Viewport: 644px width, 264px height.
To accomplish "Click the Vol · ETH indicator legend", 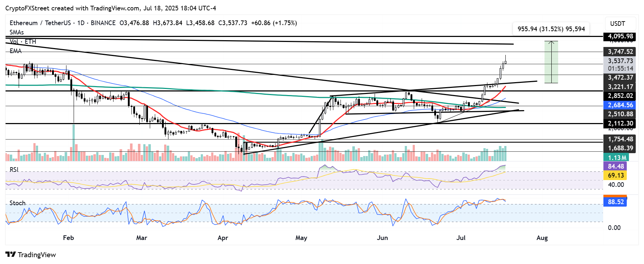I will coord(23,42).
